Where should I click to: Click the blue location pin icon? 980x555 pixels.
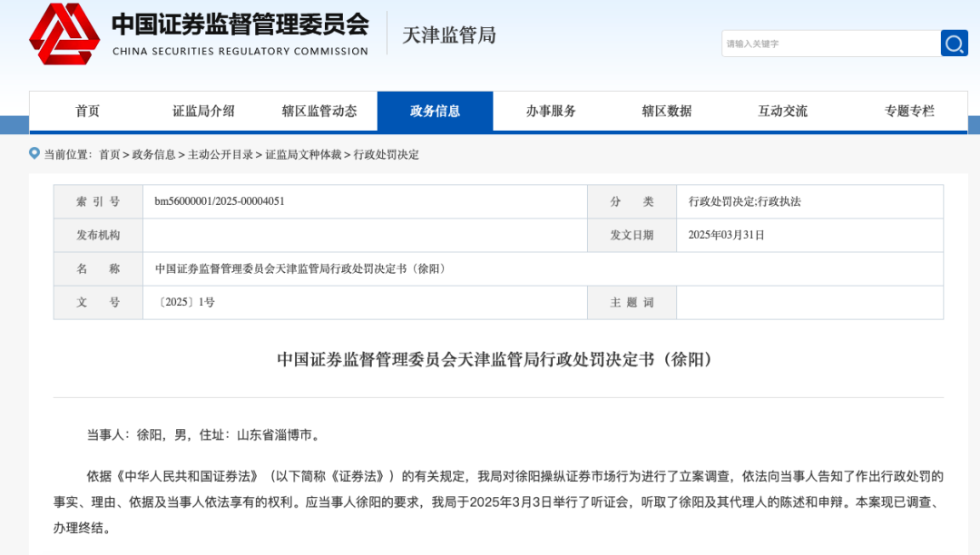pos(34,153)
